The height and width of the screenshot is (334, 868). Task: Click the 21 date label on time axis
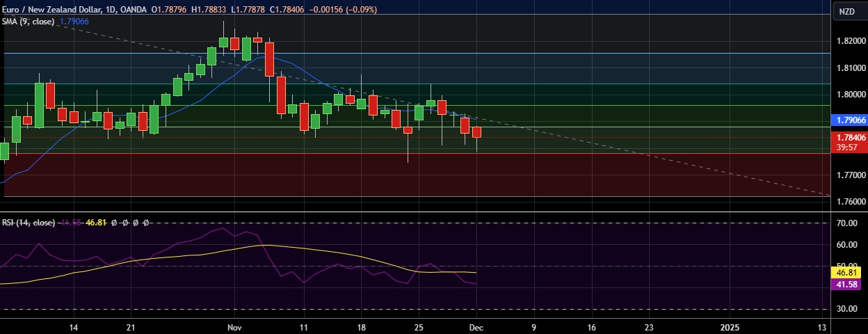131,326
